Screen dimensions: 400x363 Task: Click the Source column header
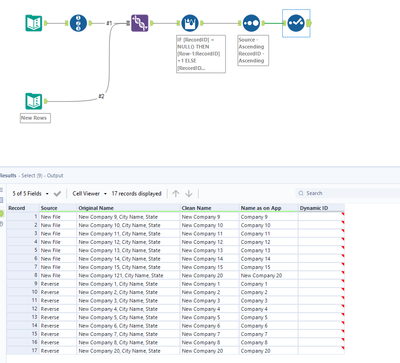click(58, 208)
